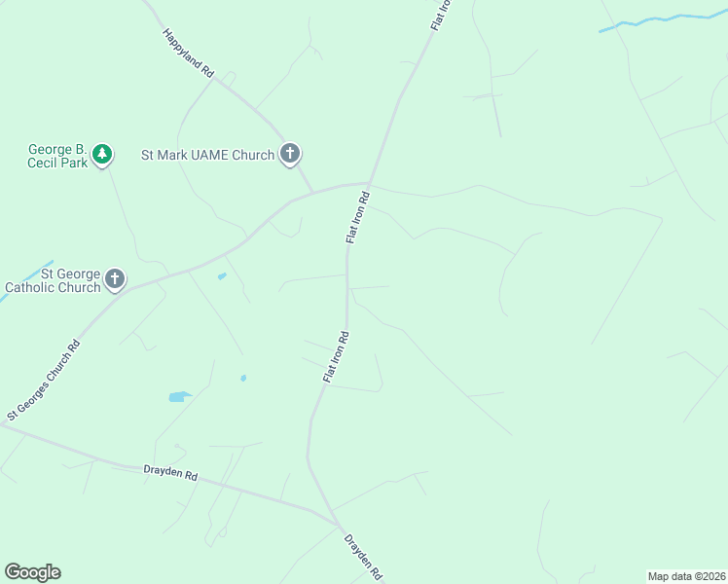
Task: Select the St Mark UAME Church cross marker
Action: click(x=290, y=154)
